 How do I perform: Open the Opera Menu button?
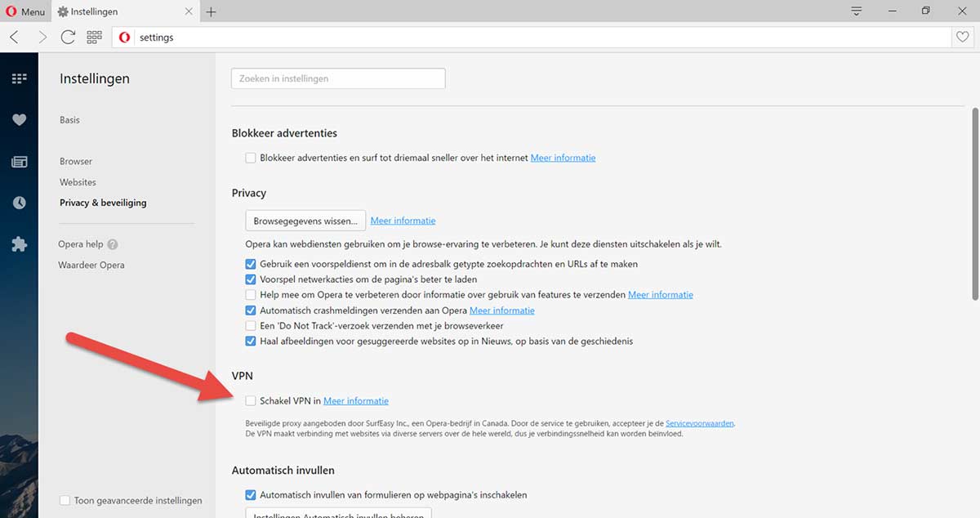25,11
